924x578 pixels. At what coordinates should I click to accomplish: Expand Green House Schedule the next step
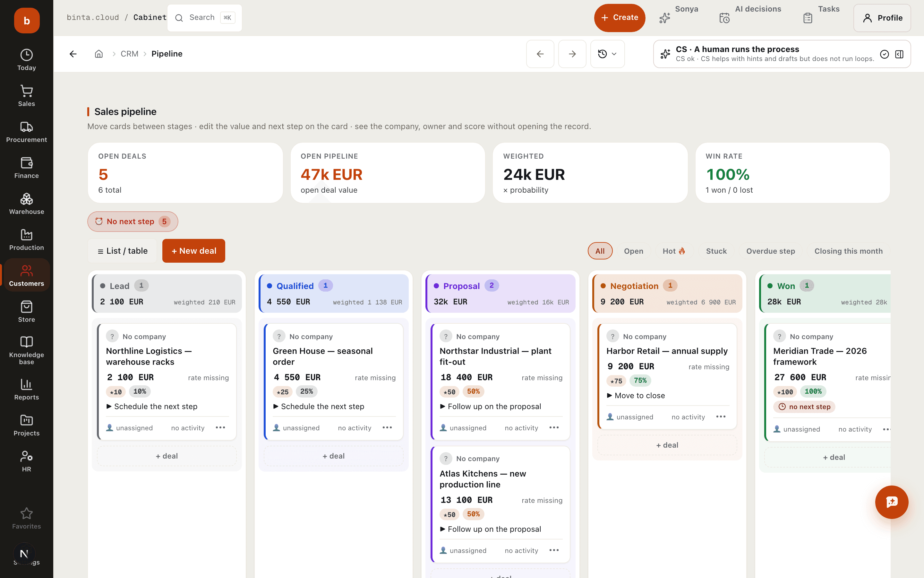tap(319, 406)
